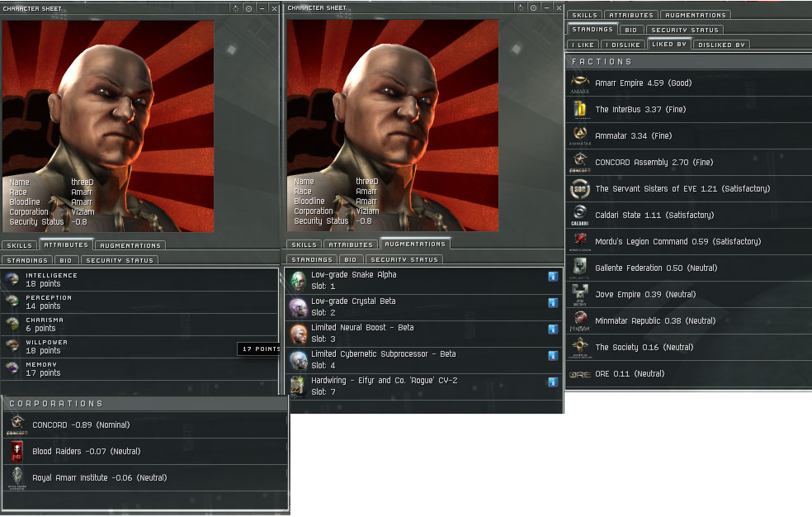Open Bio tab in left character sheet
812x517 pixels.
click(66, 261)
